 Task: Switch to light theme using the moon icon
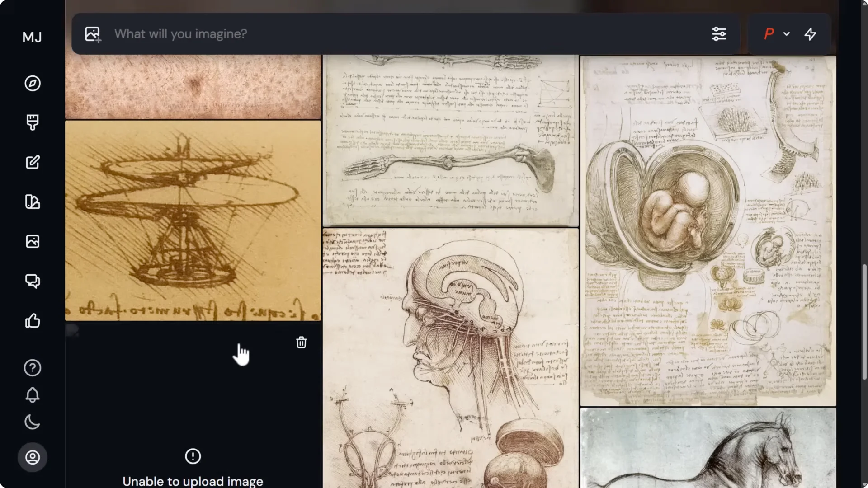[x=32, y=422]
